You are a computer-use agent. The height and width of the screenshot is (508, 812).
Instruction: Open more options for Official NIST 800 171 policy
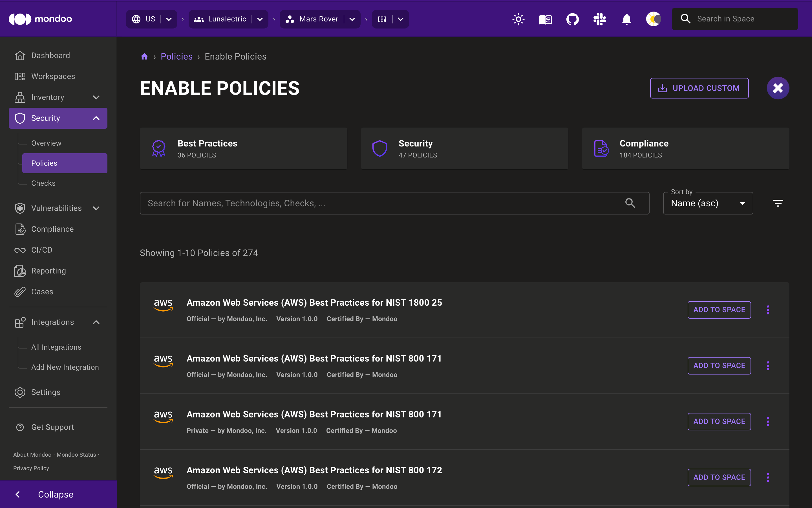(768, 365)
